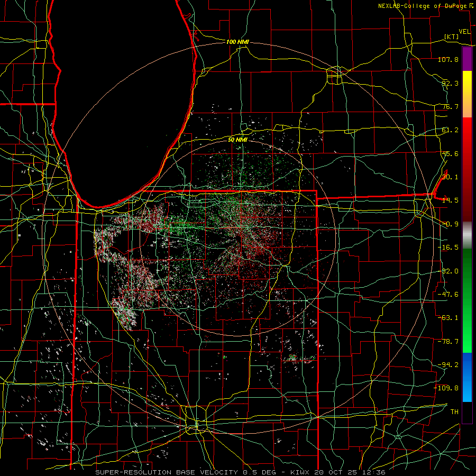The width and height of the screenshot is (476, 476).
Task: Pick the green segment of the color bar
Action: click(x=467, y=300)
